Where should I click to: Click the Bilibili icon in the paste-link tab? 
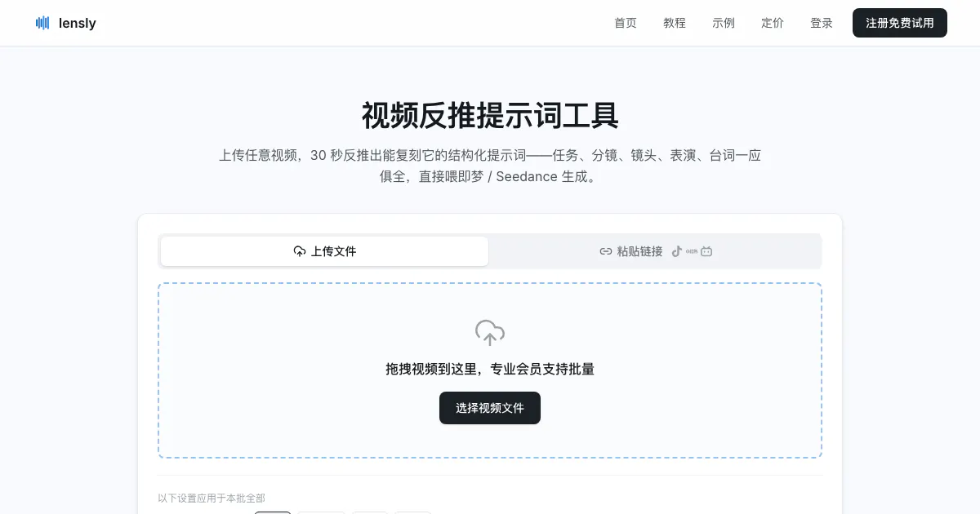tap(706, 251)
